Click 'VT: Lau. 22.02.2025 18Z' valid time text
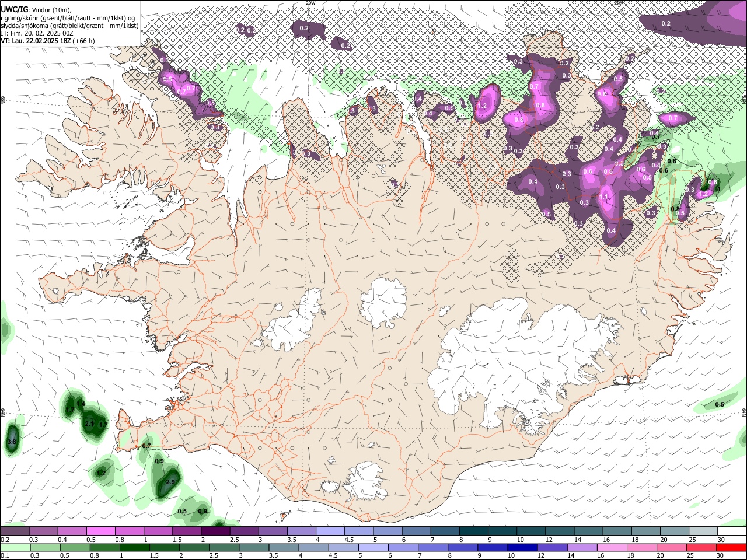 (x=36, y=41)
